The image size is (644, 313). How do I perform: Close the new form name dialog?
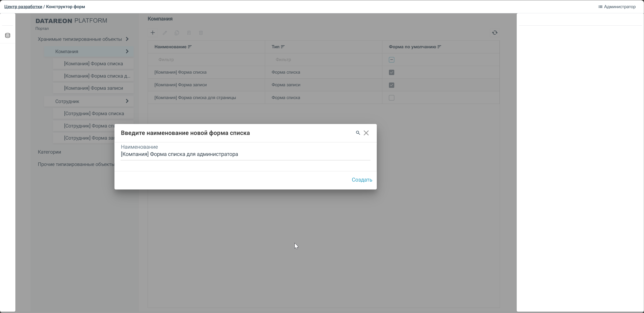click(366, 133)
